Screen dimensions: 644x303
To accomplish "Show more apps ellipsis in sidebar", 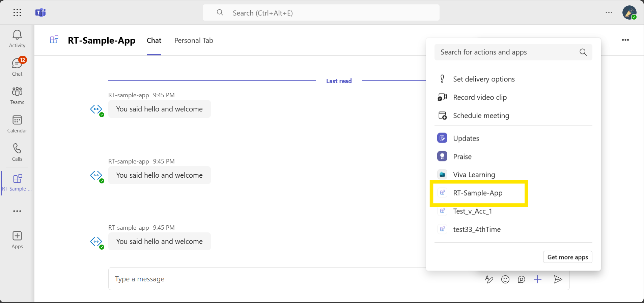I will (x=17, y=211).
